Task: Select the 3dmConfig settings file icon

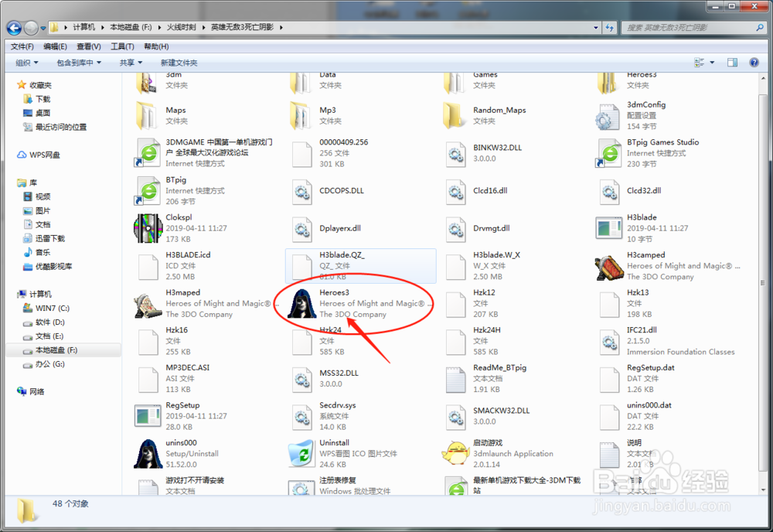Action: (608, 117)
